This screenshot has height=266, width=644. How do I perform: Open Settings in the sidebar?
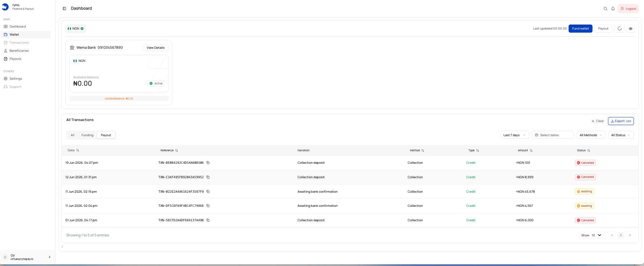pyautogui.click(x=26, y=79)
